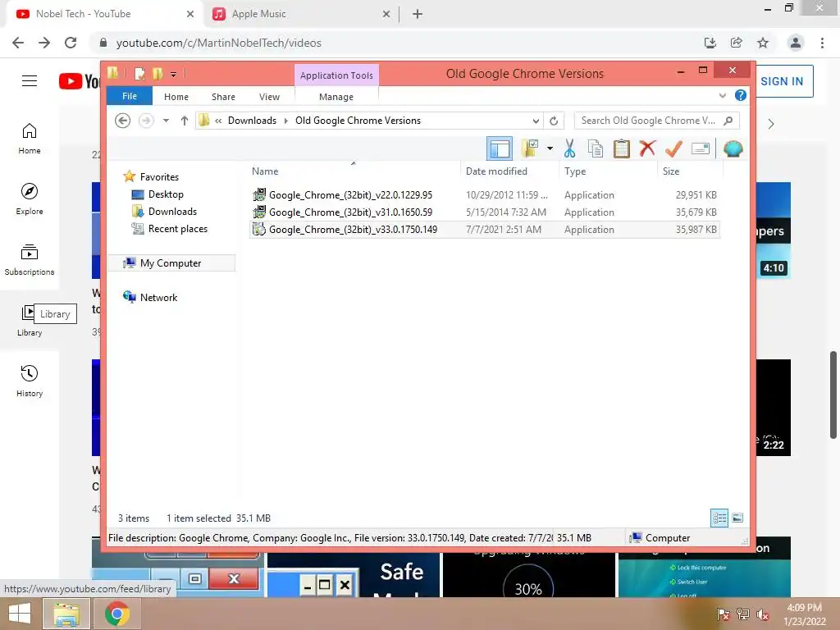Click the Chrome address bar URL
Viewport: 840px width, 630px height.
(x=218, y=43)
